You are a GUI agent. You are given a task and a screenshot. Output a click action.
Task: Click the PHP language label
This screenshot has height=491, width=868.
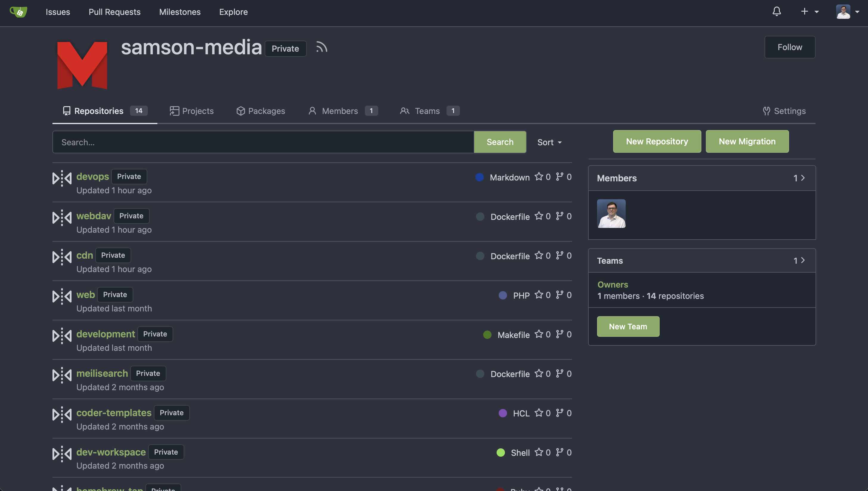(x=521, y=296)
